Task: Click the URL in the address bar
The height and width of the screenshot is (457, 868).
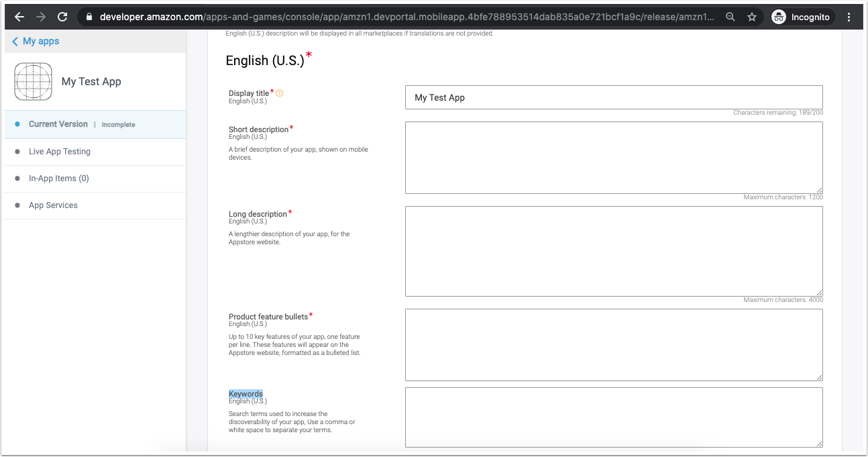Action: click(407, 17)
